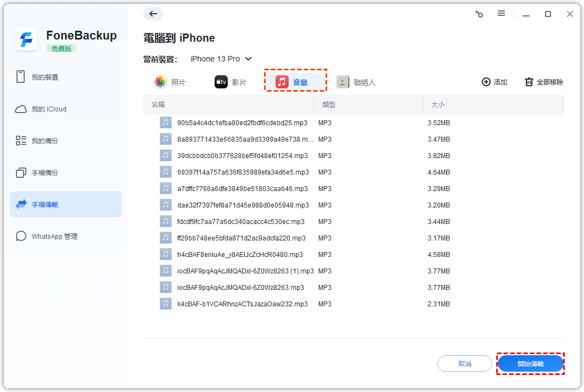Click the link/key icon in title bar
584x392 pixels.
pos(479,14)
